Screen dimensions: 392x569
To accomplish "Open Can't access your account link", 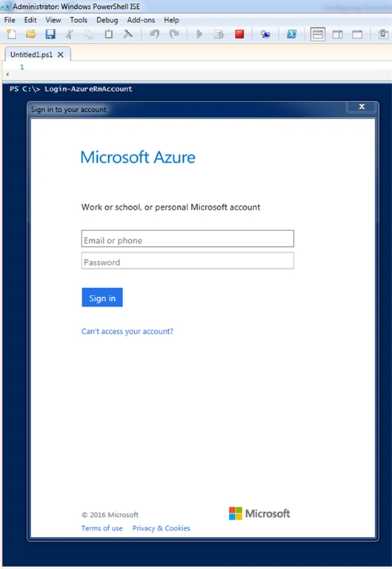I will coord(127,331).
